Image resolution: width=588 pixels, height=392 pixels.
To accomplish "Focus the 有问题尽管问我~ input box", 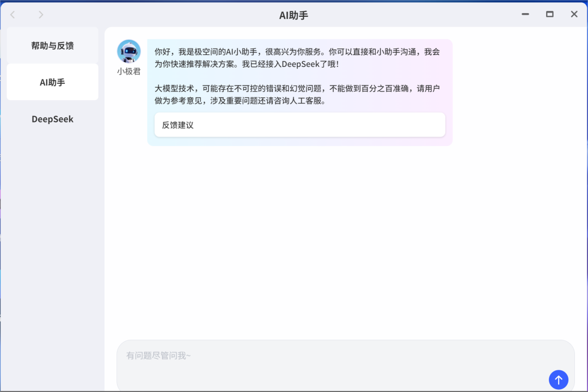I will tap(345, 365).
